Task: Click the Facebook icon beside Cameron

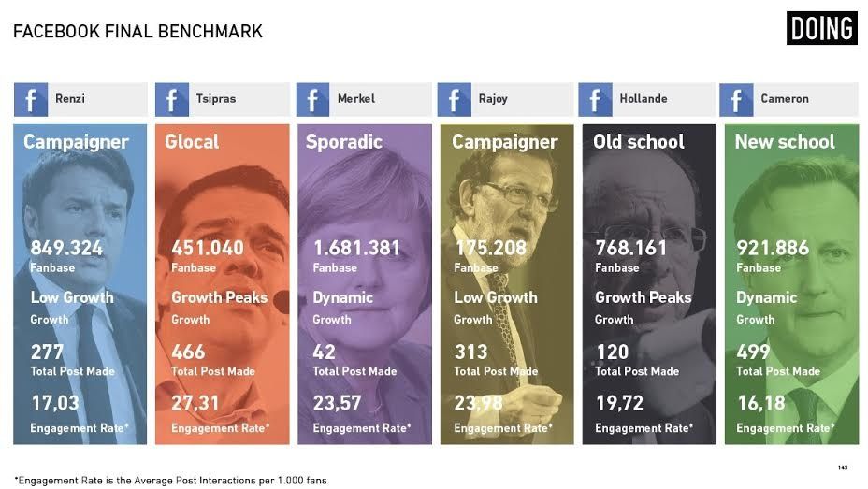Action: (736, 99)
